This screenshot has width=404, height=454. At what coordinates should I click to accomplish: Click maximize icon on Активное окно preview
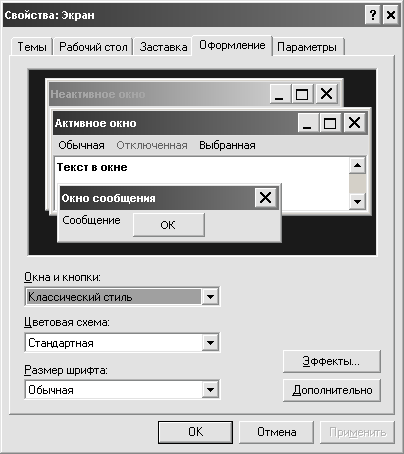click(330, 123)
